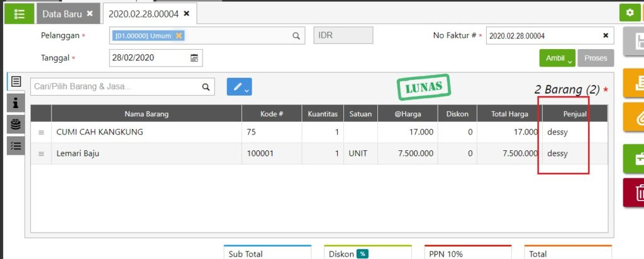Screen dimensions: 644x259
Task: Click the green settings gear icon
Action: coord(630,13)
